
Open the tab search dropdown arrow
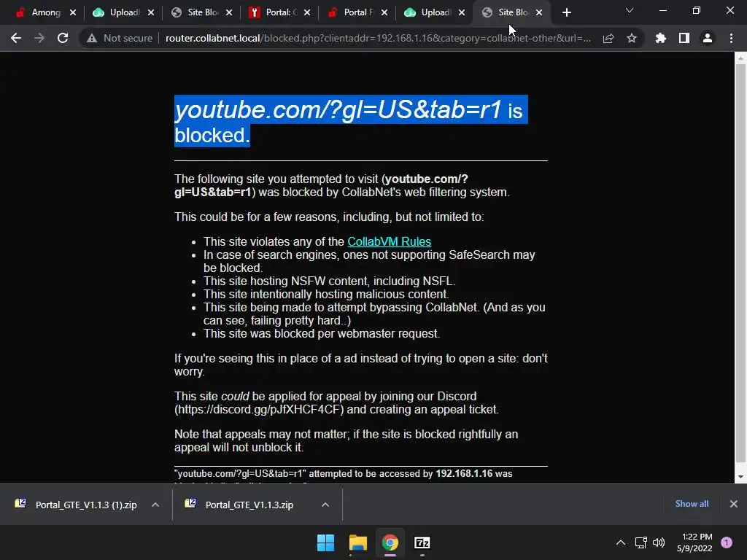(x=630, y=10)
